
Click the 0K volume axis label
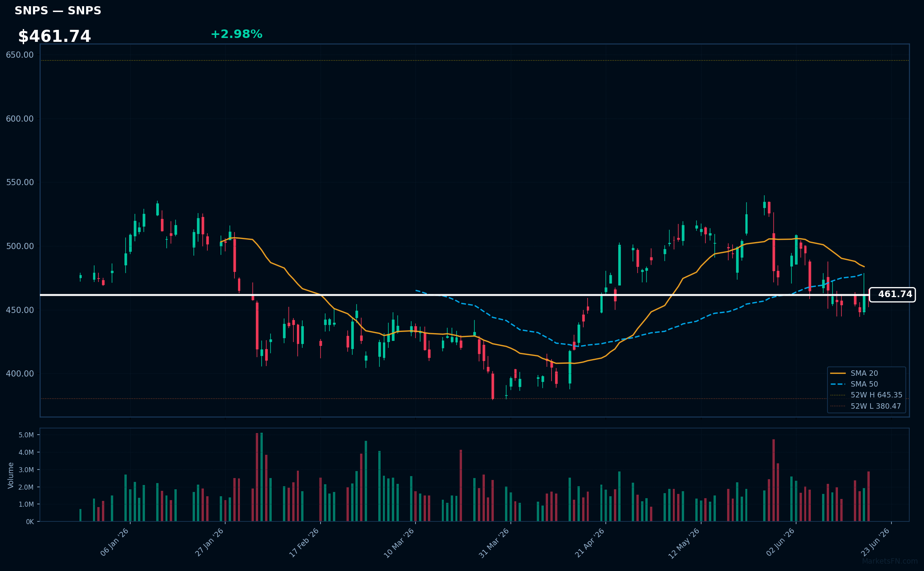30,522
